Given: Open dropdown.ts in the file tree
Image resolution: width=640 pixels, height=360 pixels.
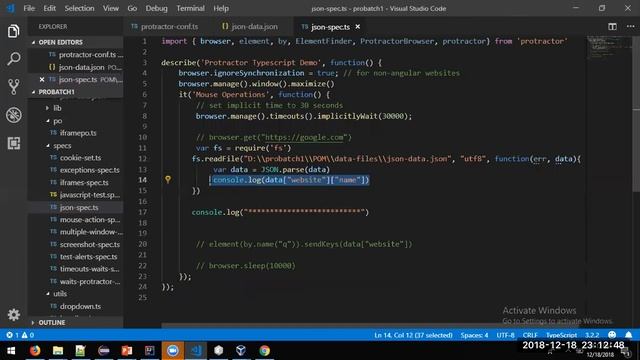Looking at the screenshot, I should [x=80, y=306].
